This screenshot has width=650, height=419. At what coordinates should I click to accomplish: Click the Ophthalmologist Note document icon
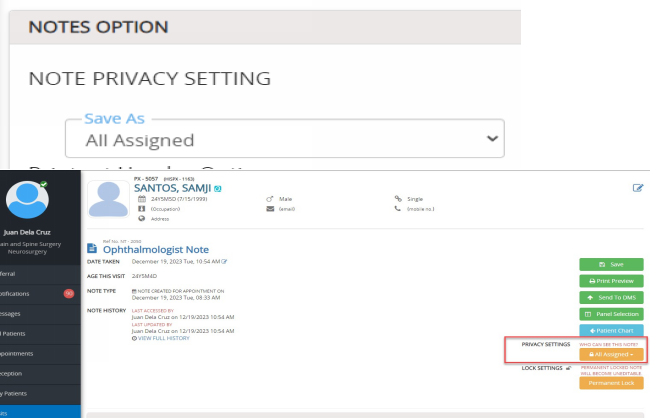point(94,248)
